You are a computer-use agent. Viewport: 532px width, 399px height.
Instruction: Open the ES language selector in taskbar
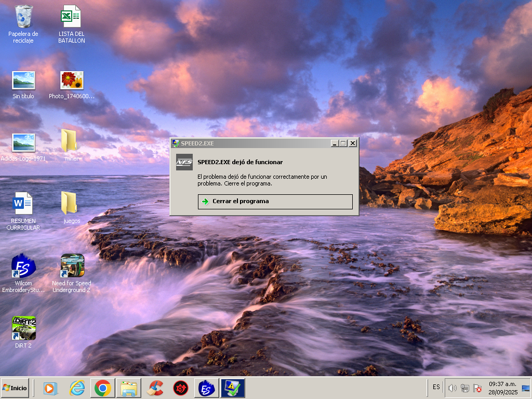click(x=436, y=387)
